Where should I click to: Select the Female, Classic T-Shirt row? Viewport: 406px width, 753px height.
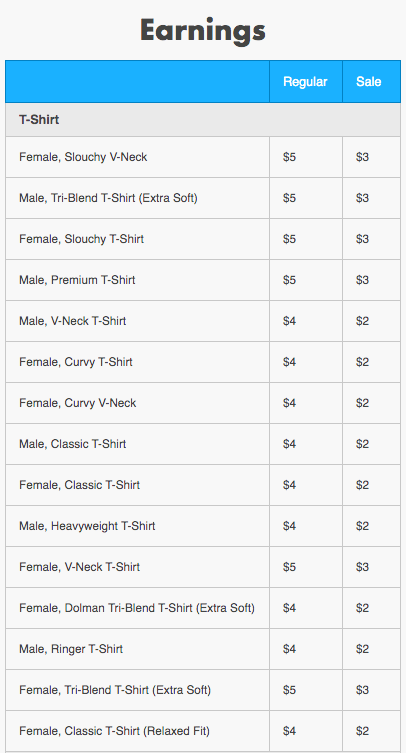coord(203,485)
